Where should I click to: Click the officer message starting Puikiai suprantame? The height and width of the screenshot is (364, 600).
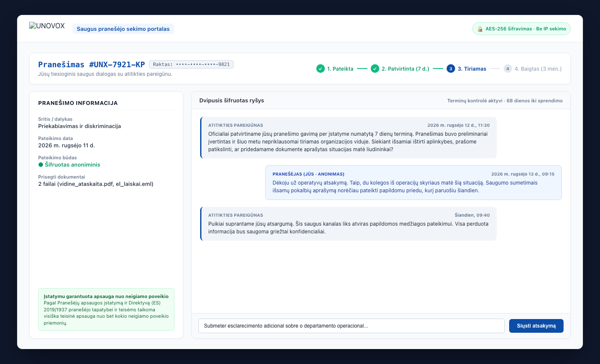pyautogui.click(x=348, y=224)
